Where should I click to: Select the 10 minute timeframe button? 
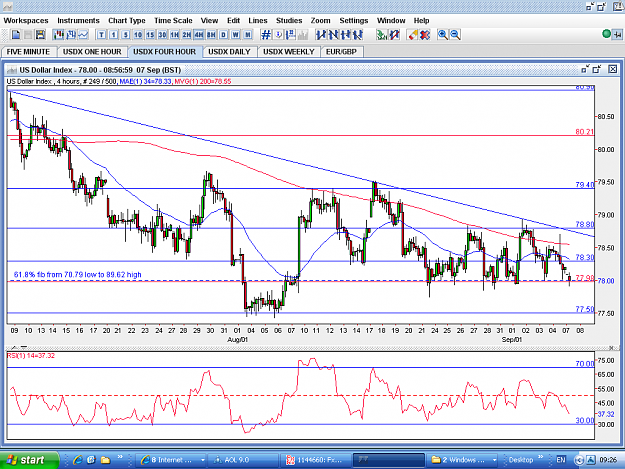(x=138, y=35)
